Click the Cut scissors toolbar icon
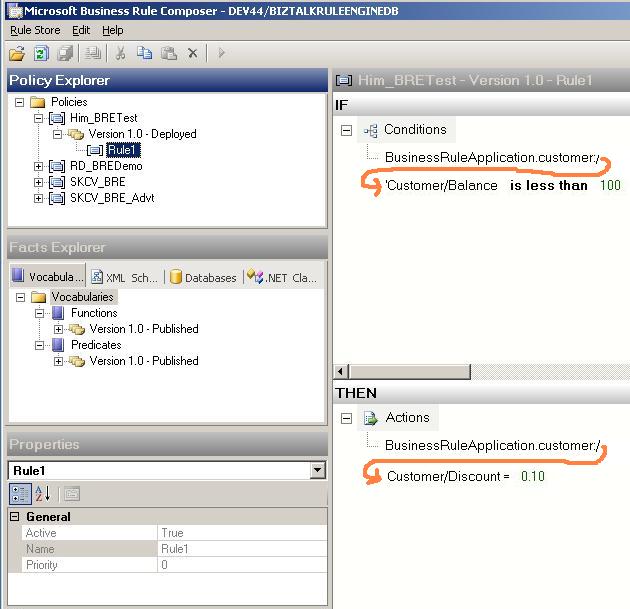The height and width of the screenshot is (609, 630). (120, 53)
